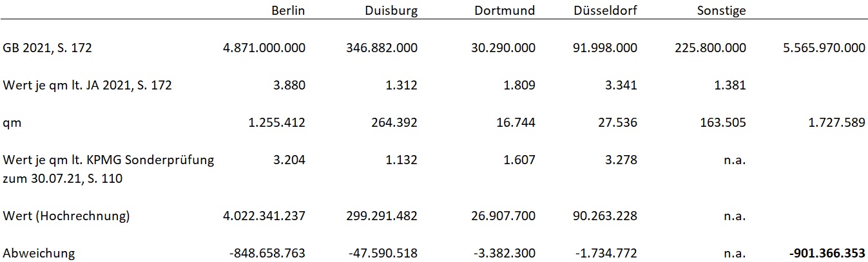The height and width of the screenshot is (262, 868).
Task: Select the "qm" row label
Action: point(12,122)
